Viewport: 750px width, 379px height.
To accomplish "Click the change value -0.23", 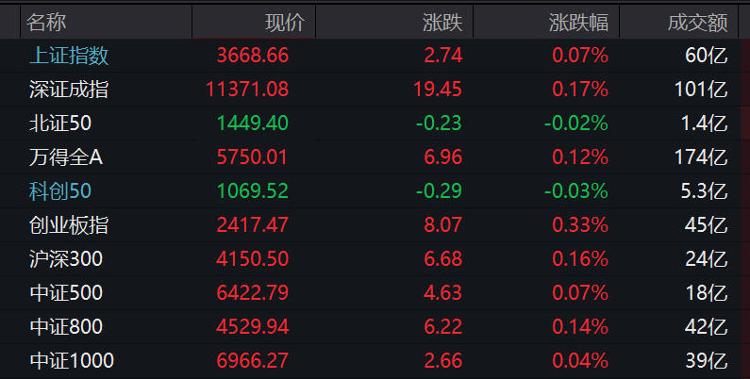I will point(439,123).
